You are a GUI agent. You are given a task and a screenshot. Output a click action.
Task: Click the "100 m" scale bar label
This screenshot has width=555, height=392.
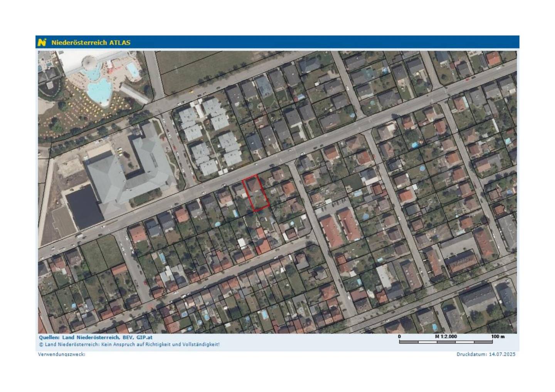click(x=498, y=337)
